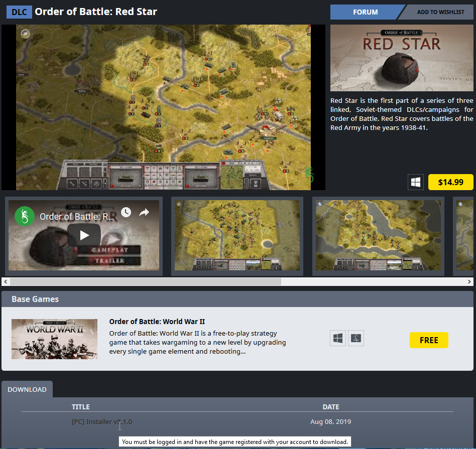Click the [PC] Installer download link
This screenshot has height=449, width=476.
click(102, 422)
